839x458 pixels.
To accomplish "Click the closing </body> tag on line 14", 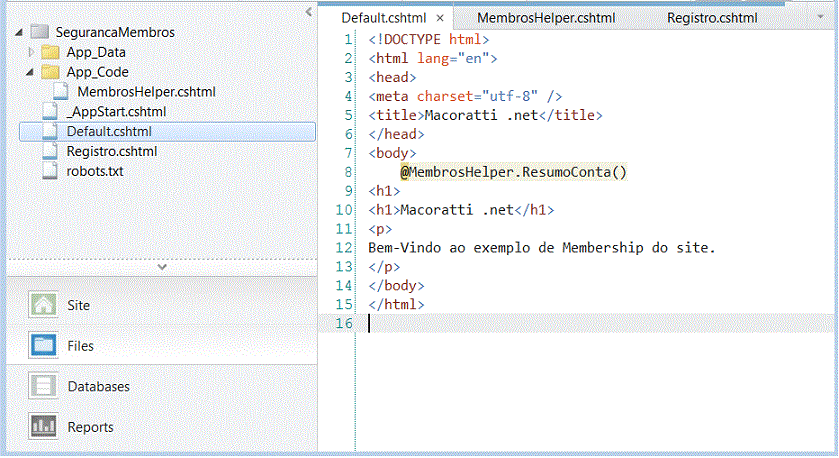I will [396, 285].
